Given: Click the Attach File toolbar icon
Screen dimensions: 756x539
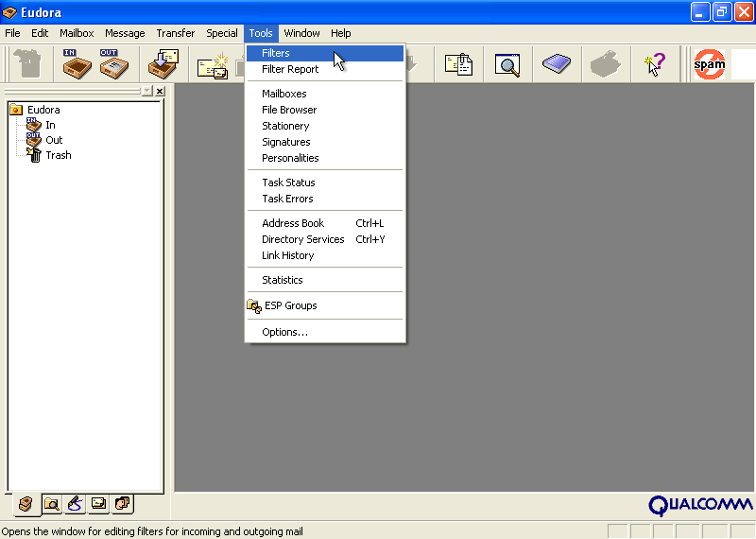Looking at the screenshot, I should 458,64.
